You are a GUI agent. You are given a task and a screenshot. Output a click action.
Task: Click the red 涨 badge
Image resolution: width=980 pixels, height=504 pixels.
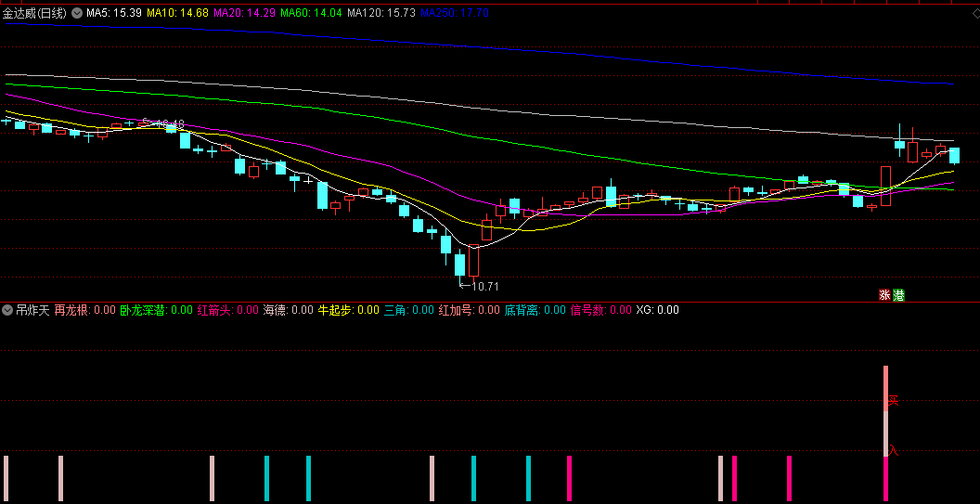coord(885,295)
